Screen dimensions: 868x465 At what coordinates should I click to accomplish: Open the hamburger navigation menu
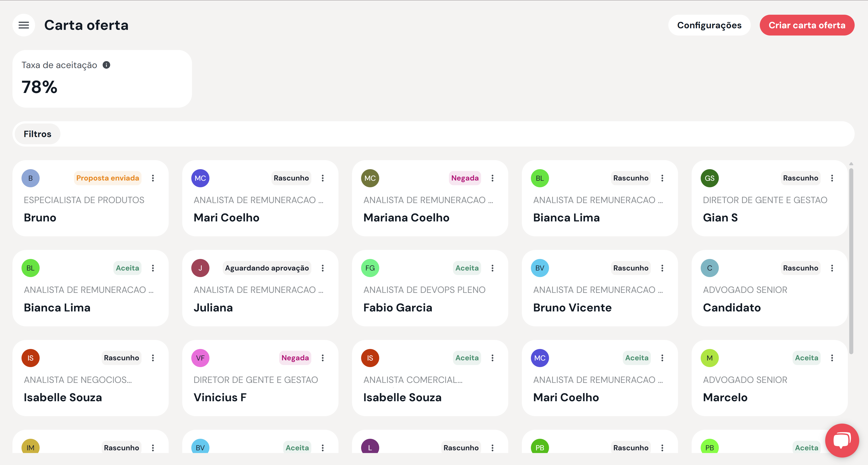(24, 25)
